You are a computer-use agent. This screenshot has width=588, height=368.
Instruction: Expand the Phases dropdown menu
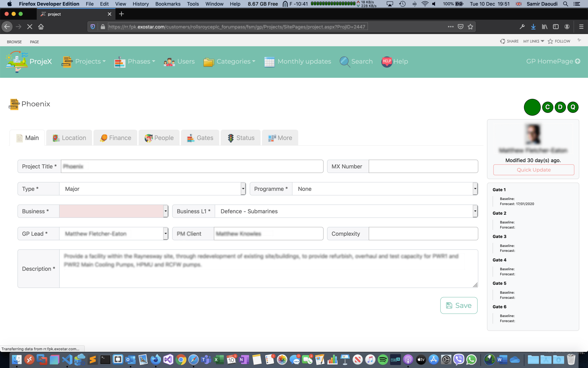click(x=135, y=62)
